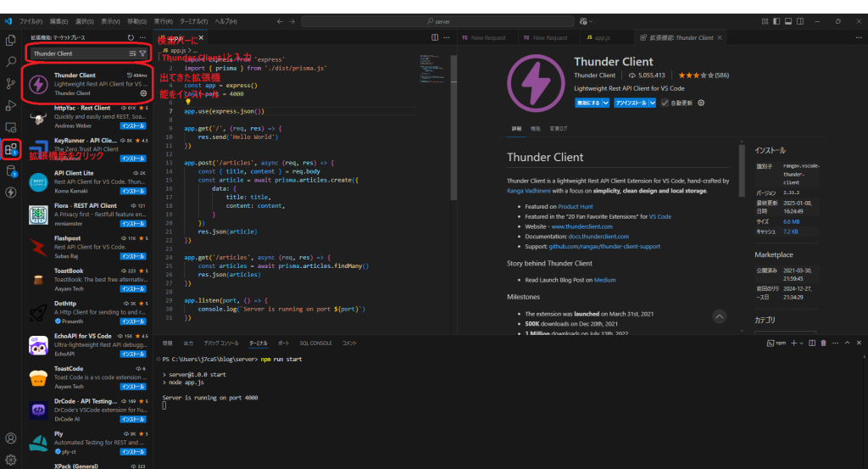868x469 pixels.
Task: Click the Thunder Client lightning icon in activity bar
Action: [x=11, y=192]
